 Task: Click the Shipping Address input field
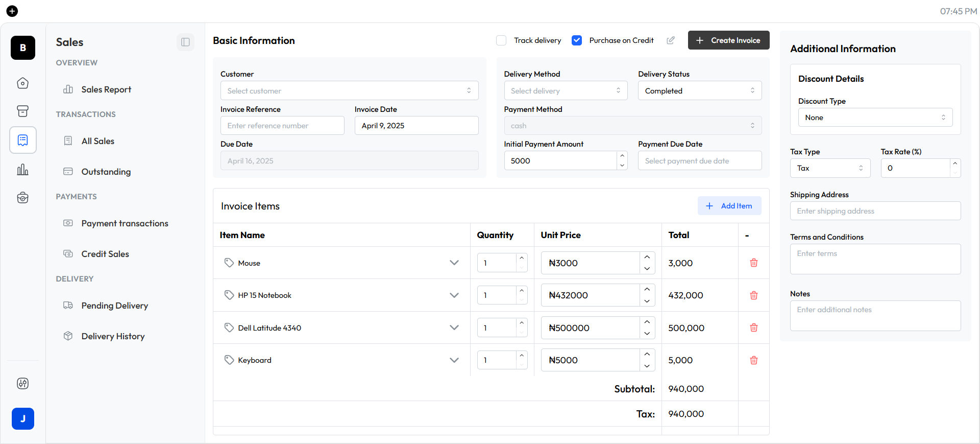[875, 211]
